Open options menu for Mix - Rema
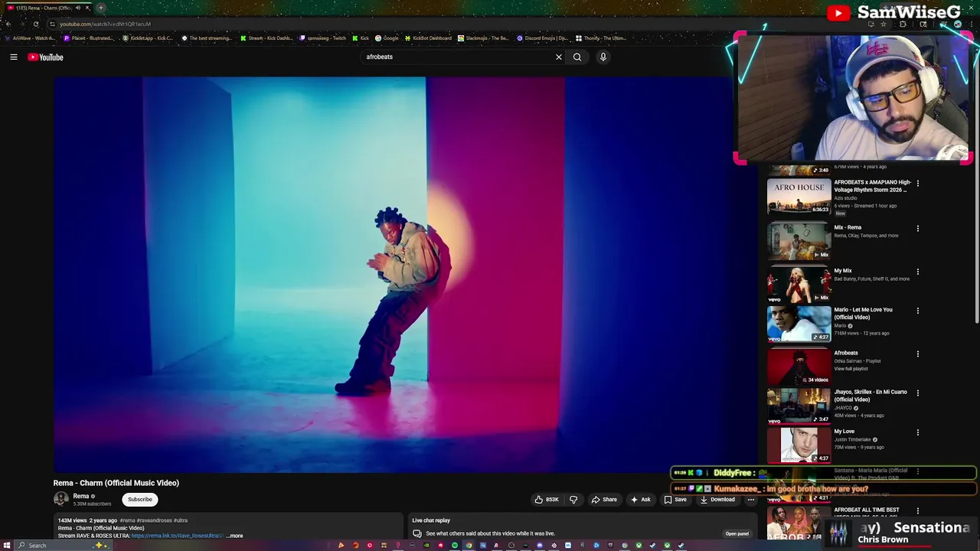980x551 pixels. (917, 228)
